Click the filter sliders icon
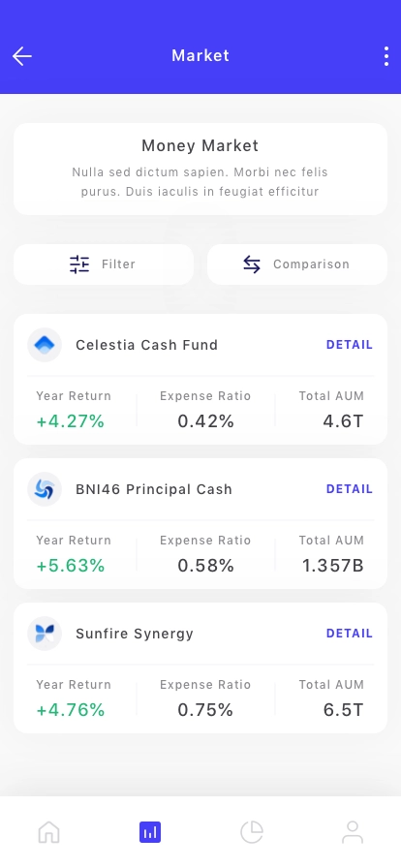 (x=79, y=264)
